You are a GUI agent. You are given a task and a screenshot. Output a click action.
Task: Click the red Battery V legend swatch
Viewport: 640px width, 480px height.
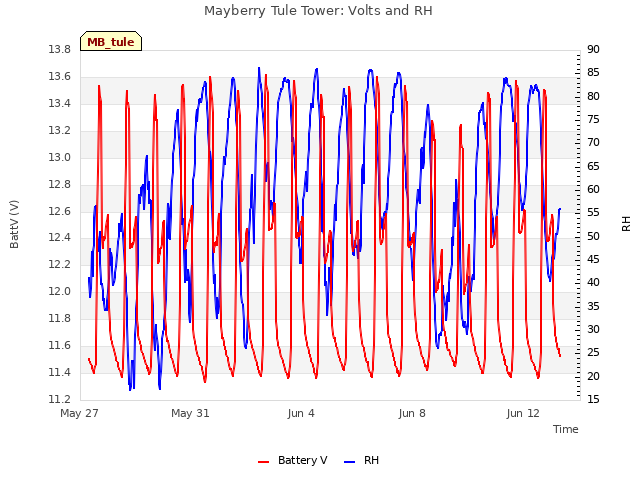click(264, 462)
